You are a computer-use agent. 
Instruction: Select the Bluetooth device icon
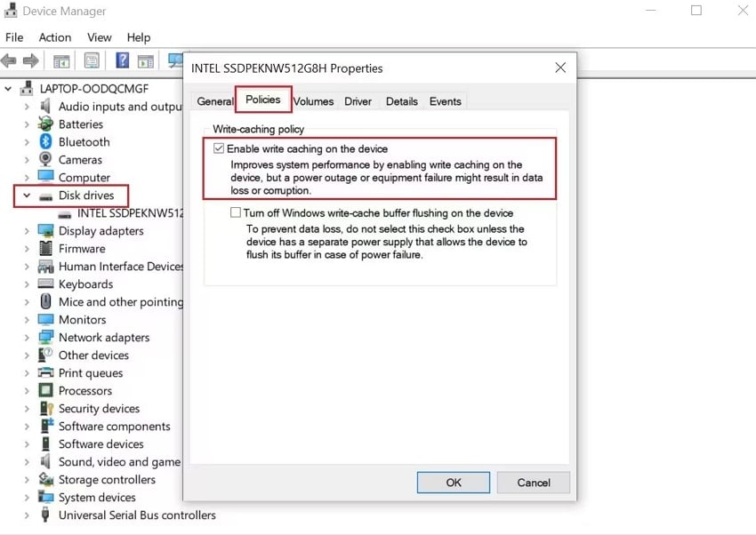46,141
